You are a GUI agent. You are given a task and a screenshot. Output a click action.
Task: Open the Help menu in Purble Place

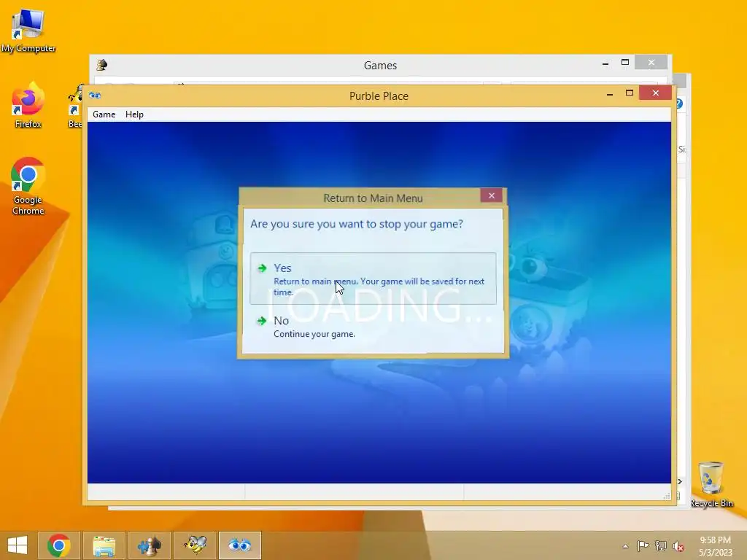point(134,114)
